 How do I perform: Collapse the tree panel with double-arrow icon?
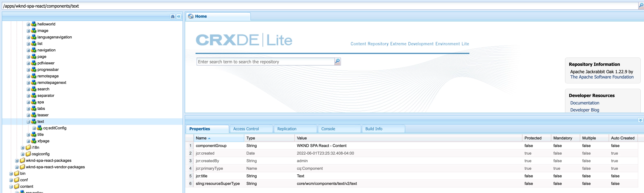pos(179,16)
